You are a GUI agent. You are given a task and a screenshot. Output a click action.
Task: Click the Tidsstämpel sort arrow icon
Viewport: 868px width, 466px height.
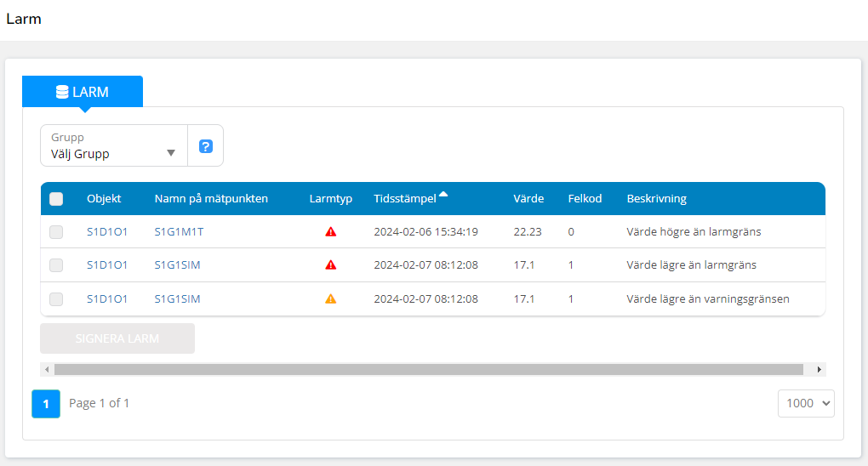click(x=443, y=195)
